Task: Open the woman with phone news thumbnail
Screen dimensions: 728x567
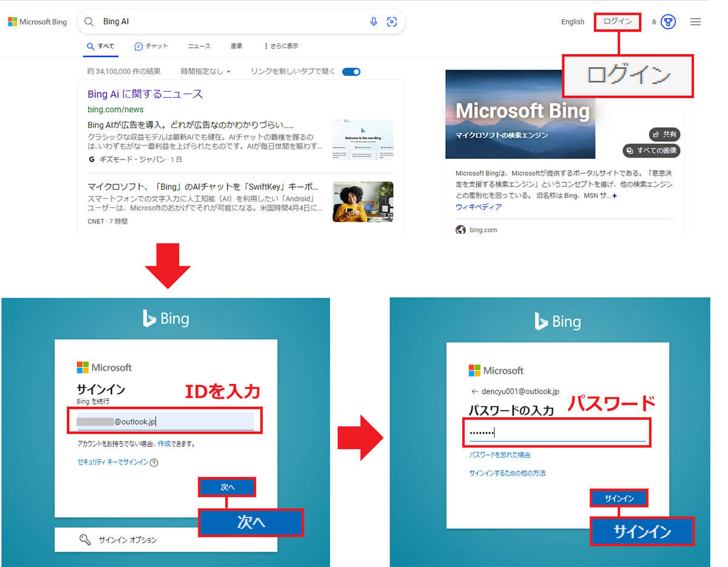Action: [x=363, y=202]
